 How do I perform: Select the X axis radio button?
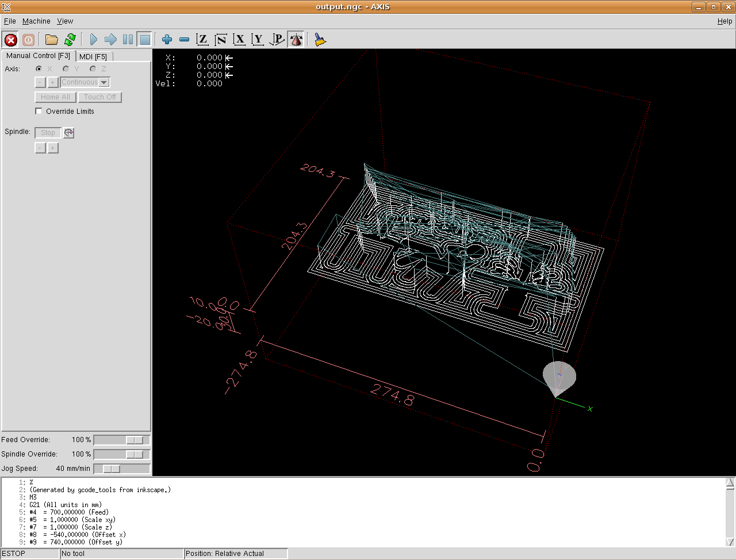(x=39, y=69)
